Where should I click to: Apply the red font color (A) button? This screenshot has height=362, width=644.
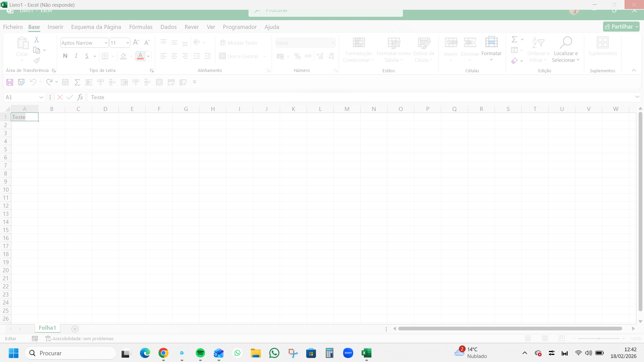140,56
